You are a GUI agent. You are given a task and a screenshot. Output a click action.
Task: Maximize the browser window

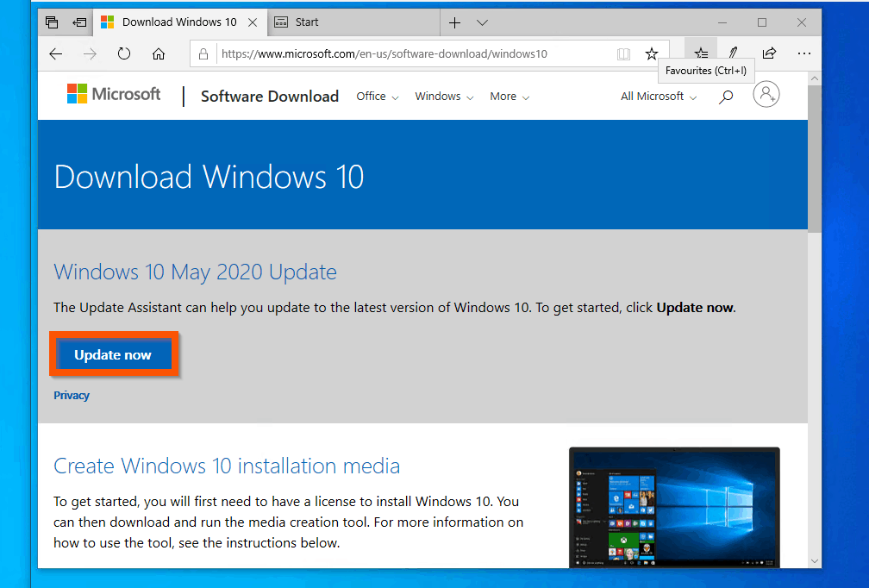[x=762, y=22]
